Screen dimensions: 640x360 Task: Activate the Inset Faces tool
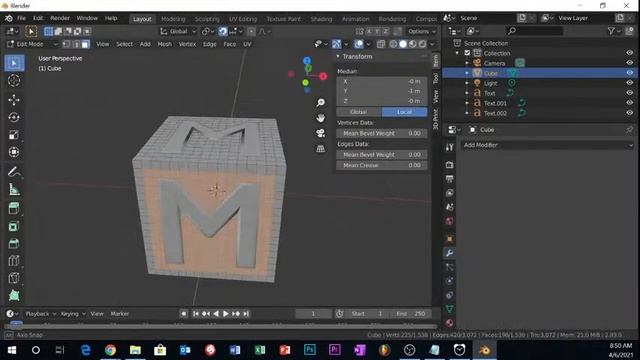(x=14, y=226)
